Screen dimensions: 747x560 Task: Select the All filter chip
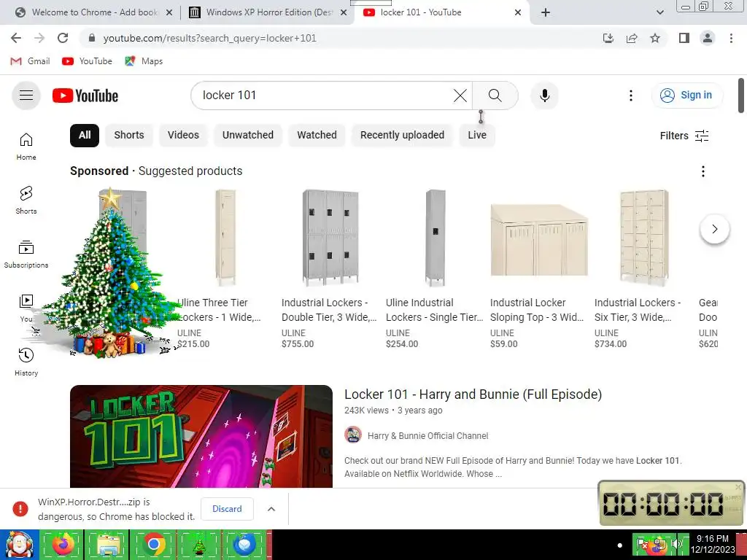click(x=85, y=135)
